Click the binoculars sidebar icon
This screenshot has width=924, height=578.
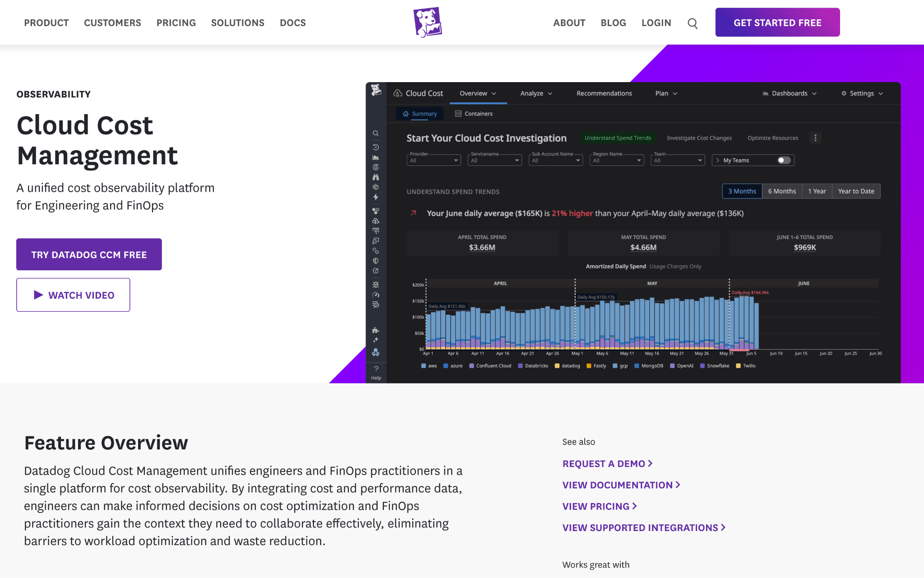click(x=375, y=177)
